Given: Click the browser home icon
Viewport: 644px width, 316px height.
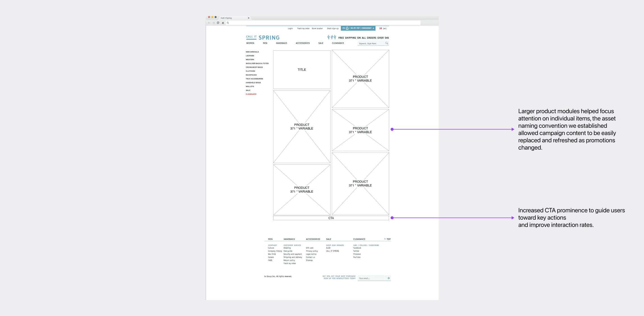Looking at the screenshot, I should coord(223,23).
